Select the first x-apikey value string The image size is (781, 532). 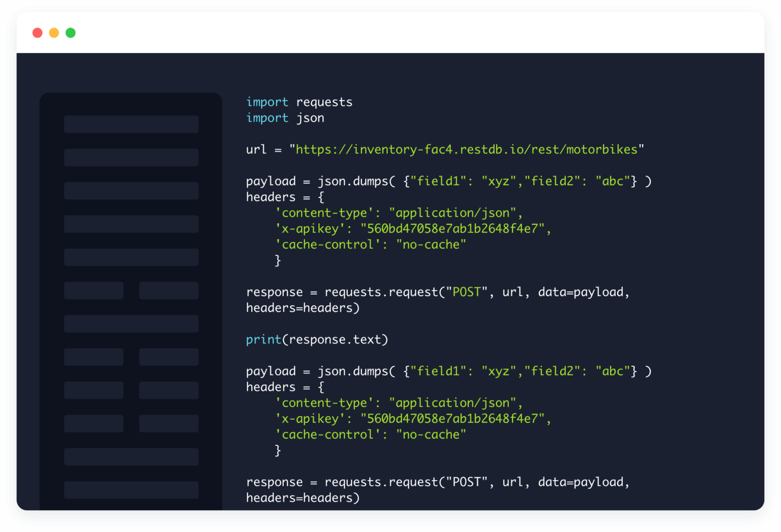click(453, 229)
